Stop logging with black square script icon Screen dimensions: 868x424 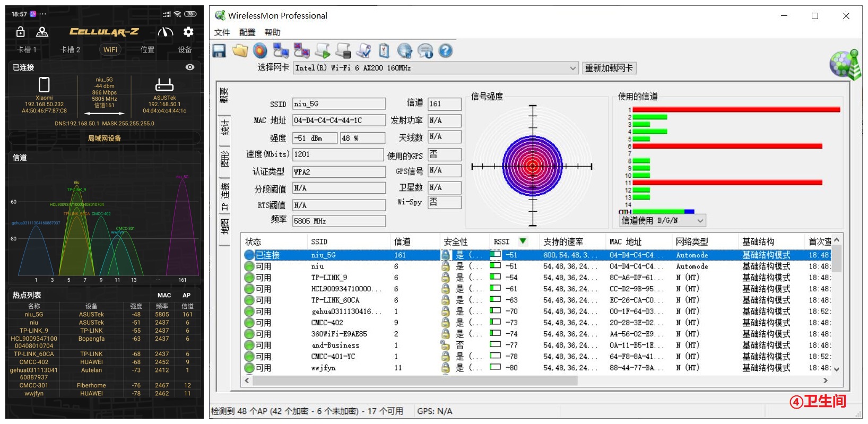pyautogui.click(x=343, y=51)
